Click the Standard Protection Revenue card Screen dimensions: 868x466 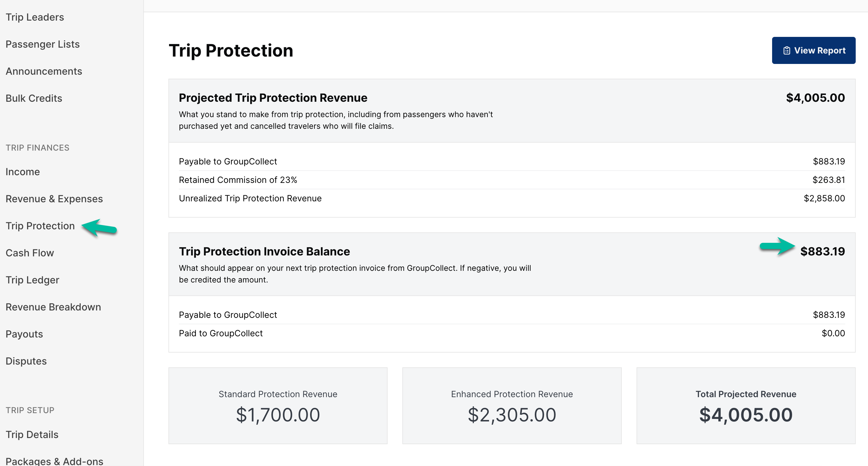coord(278,406)
